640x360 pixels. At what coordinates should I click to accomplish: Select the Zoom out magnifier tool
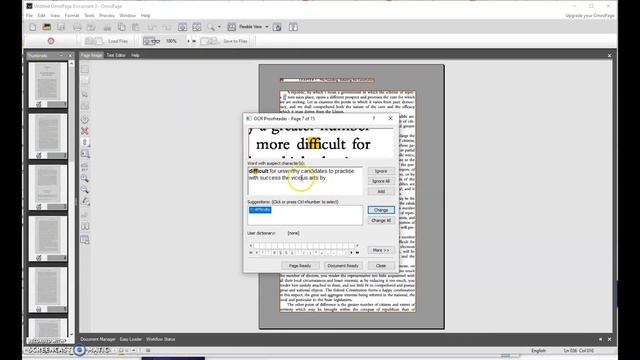84,189
